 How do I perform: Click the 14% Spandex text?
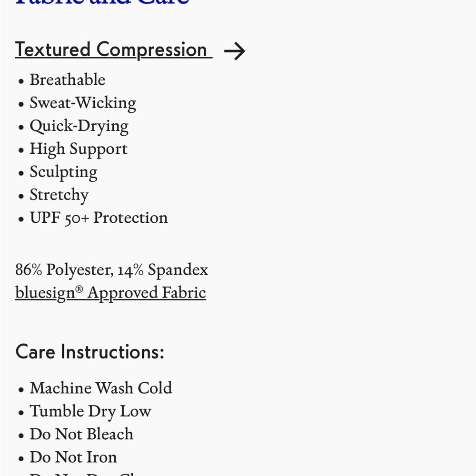pos(163,270)
